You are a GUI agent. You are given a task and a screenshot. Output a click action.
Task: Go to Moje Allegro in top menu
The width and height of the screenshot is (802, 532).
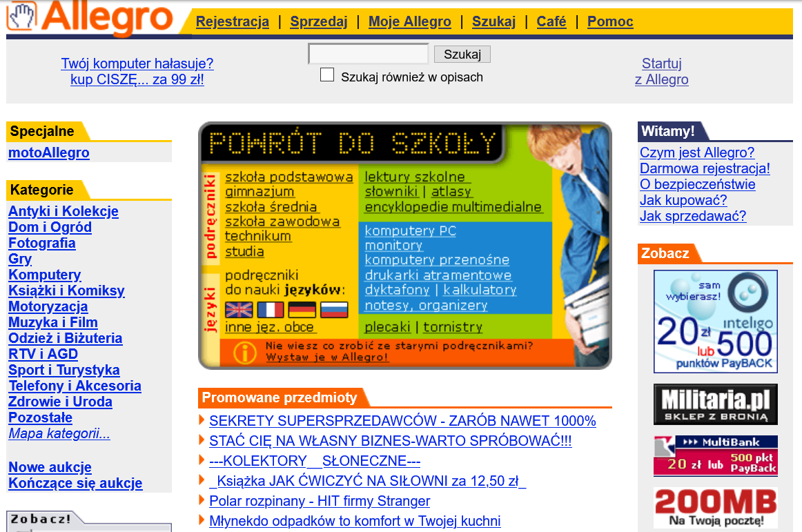point(410,21)
